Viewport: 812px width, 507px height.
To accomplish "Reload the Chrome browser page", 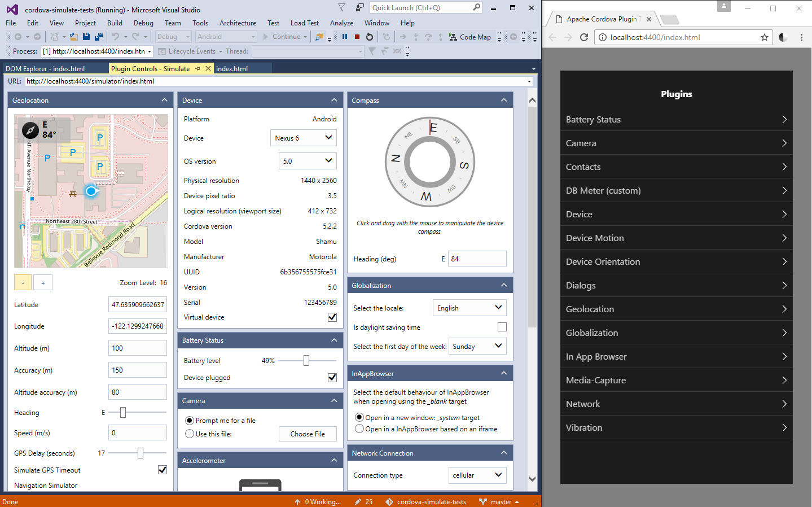I will tap(584, 37).
